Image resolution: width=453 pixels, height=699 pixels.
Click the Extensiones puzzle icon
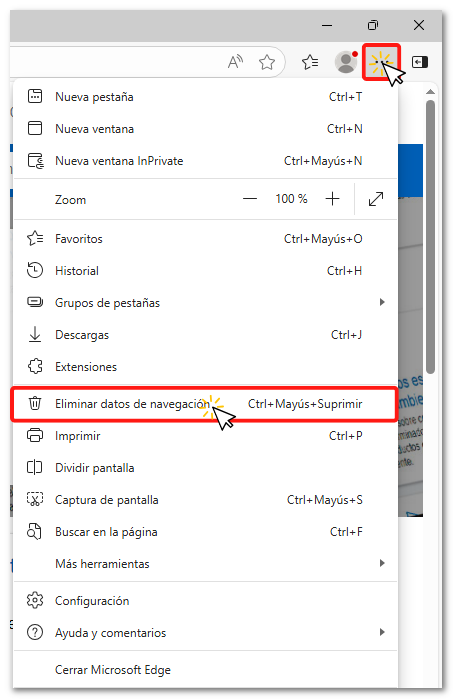(x=35, y=366)
